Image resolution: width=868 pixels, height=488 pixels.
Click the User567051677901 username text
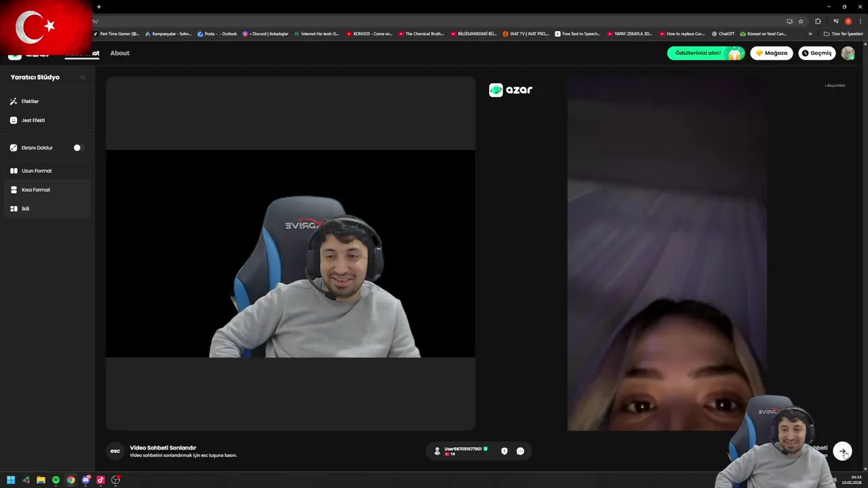pyautogui.click(x=462, y=449)
